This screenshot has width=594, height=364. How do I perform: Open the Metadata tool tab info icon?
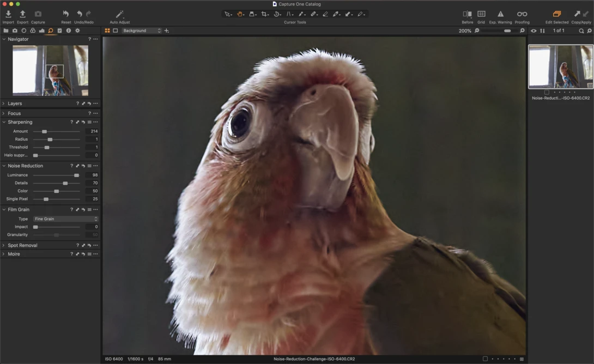pyautogui.click(x=69, y=31)
